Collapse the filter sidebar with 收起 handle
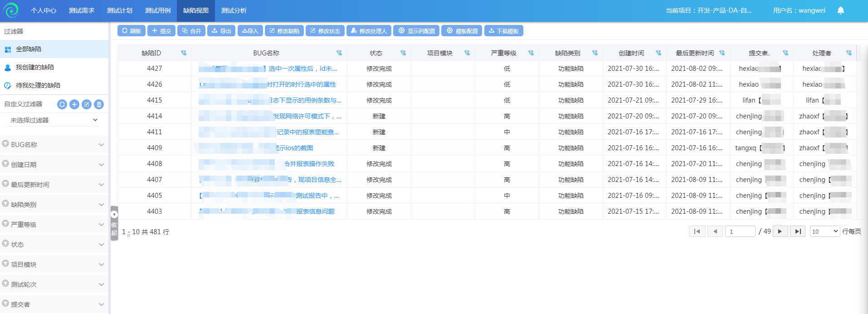This screenshot has height=314, width=868. 114,223
